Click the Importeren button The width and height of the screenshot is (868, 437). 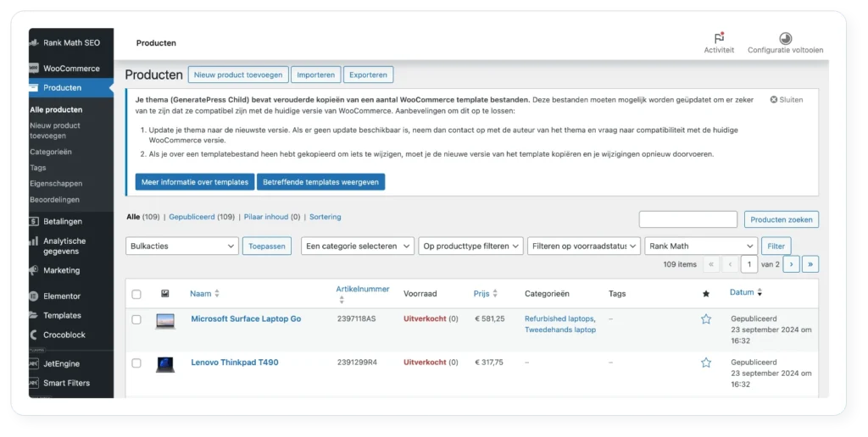[315, 75]
